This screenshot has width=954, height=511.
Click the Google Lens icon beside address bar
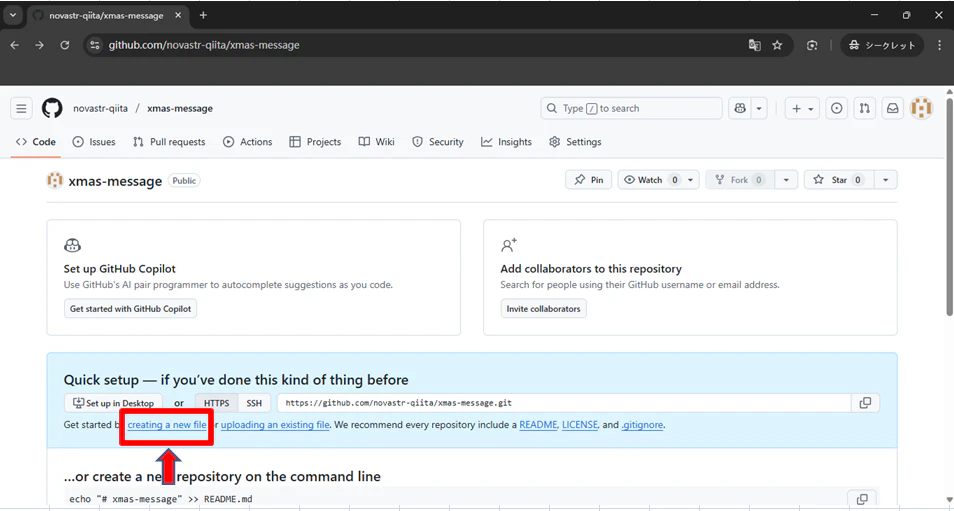click(x=812, y=45)
